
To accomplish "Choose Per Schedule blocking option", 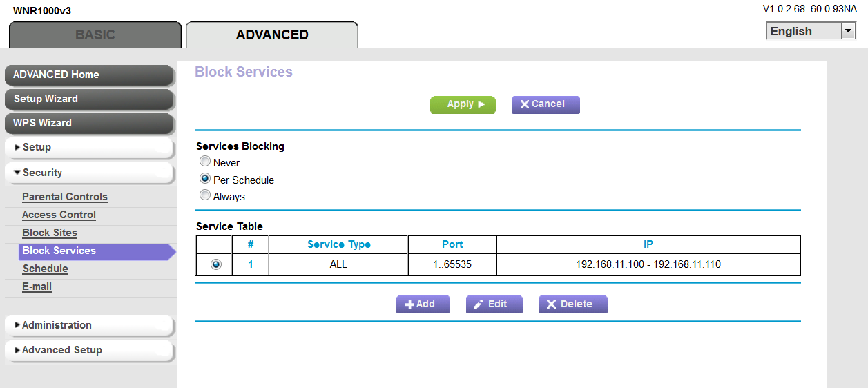I will [x=205, y=179].
